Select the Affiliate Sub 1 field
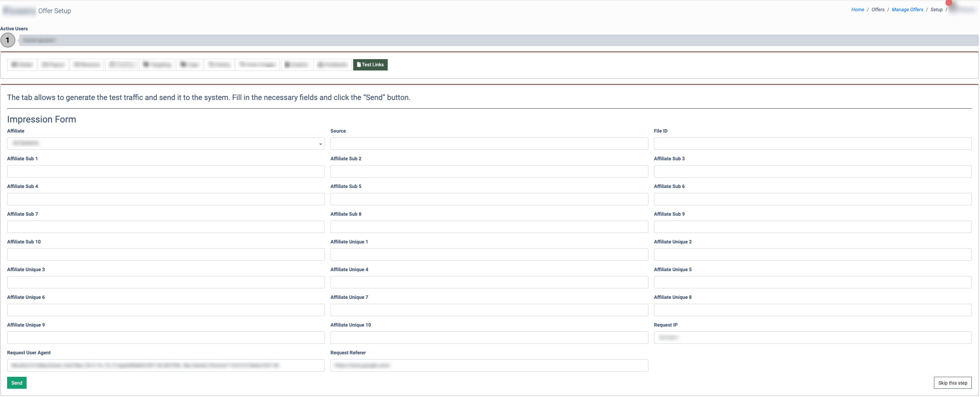Screen dimensions: 980x397 (165, 172)
